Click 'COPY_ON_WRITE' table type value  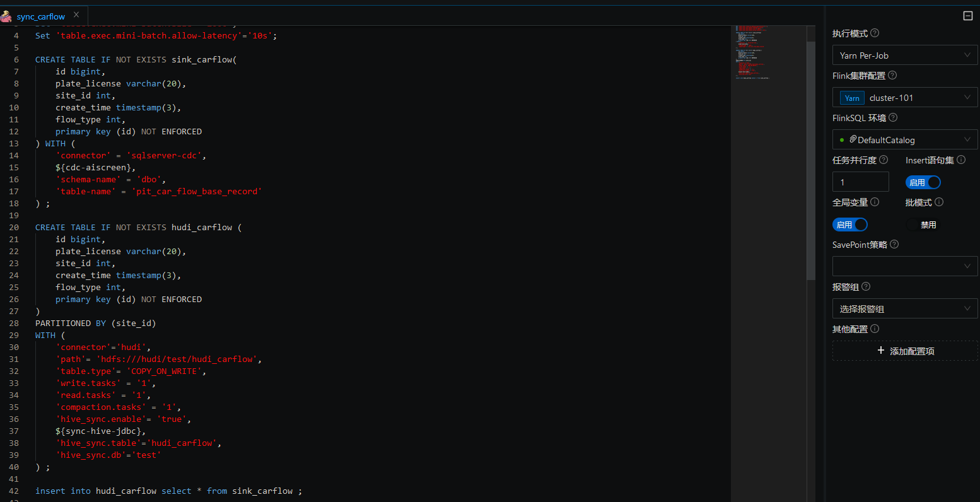(x=164, y=371)
